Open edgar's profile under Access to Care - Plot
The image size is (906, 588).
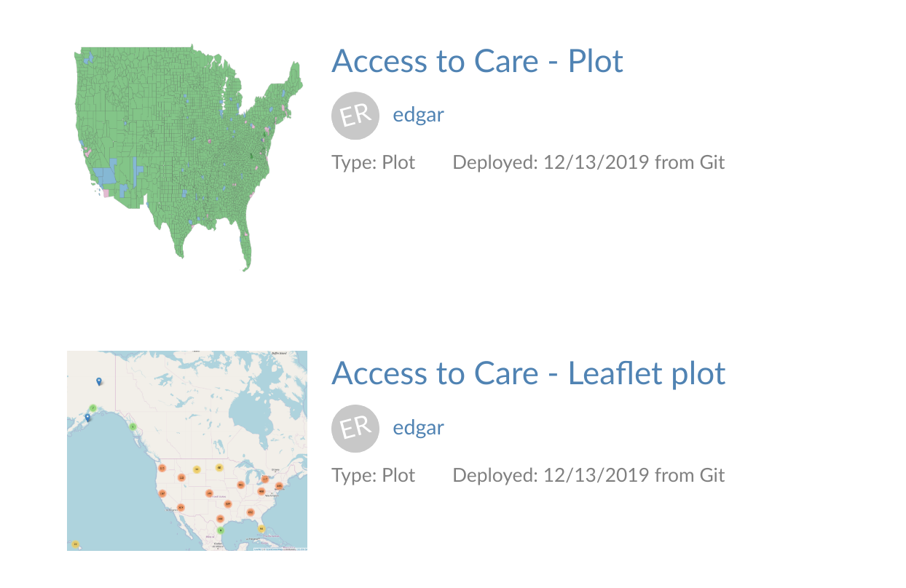click(418, 114)
